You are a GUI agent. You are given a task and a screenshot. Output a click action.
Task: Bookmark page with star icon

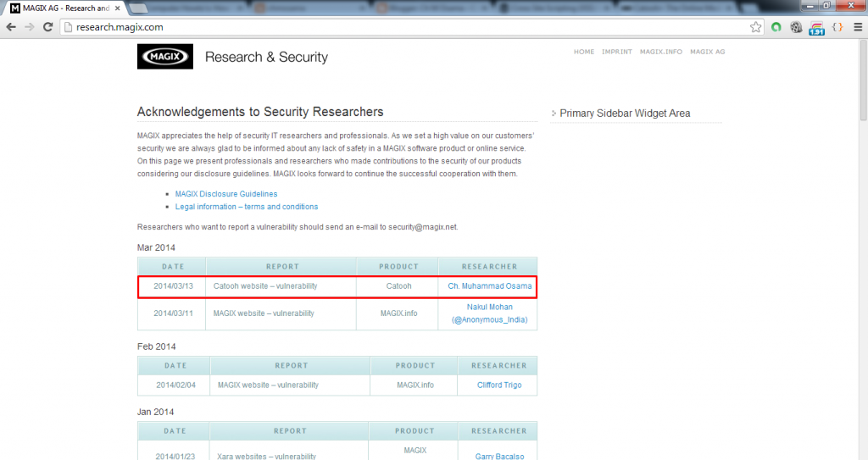pos(755,27)
